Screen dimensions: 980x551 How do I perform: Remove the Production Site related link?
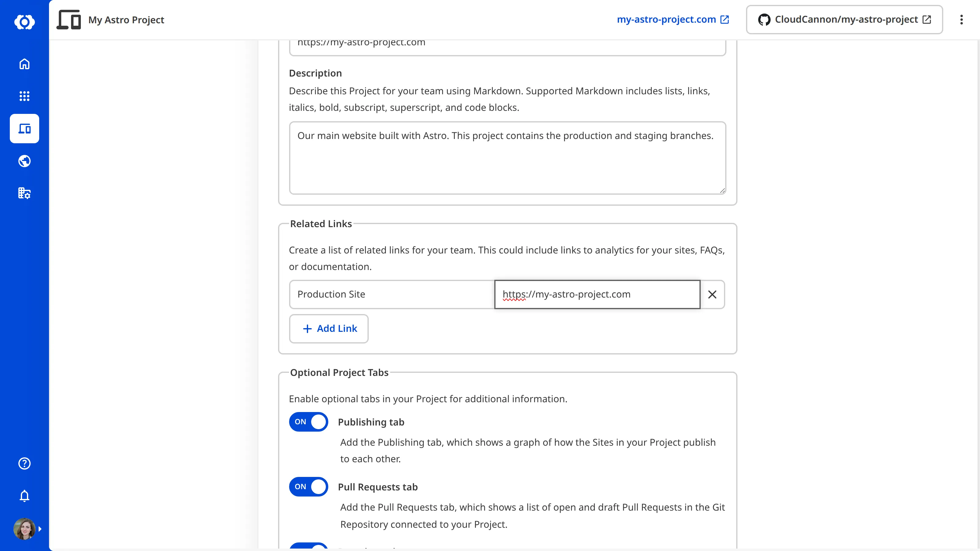[x=712, y=294]
